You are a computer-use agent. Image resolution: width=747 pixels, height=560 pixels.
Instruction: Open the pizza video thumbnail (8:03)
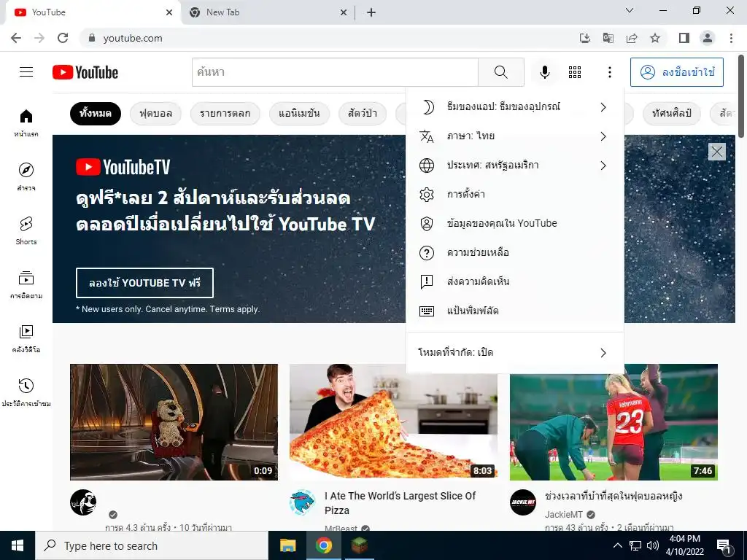click(x=393, y=422)
